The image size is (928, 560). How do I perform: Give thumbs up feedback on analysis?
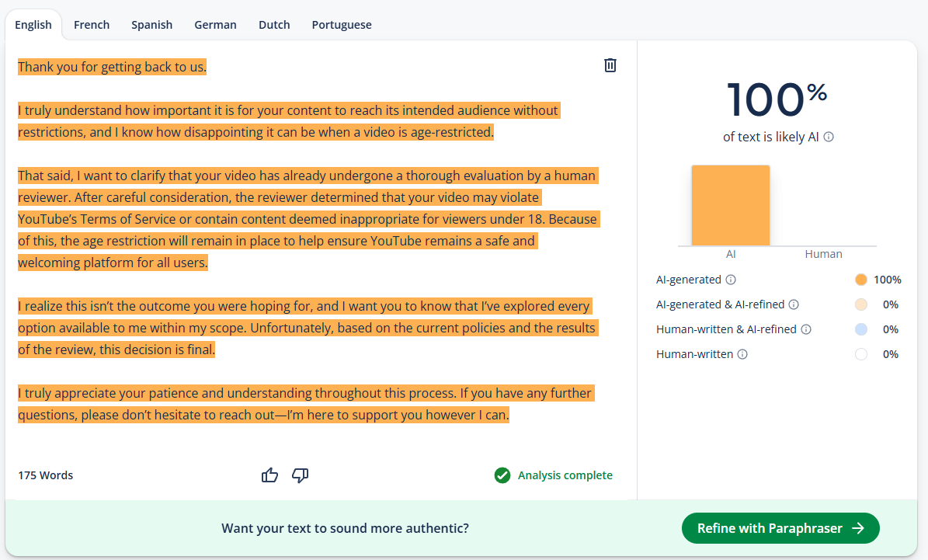[270, 475]
